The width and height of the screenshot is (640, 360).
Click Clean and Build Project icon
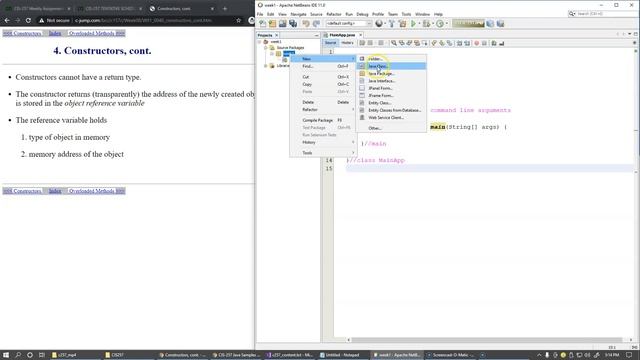402,24
